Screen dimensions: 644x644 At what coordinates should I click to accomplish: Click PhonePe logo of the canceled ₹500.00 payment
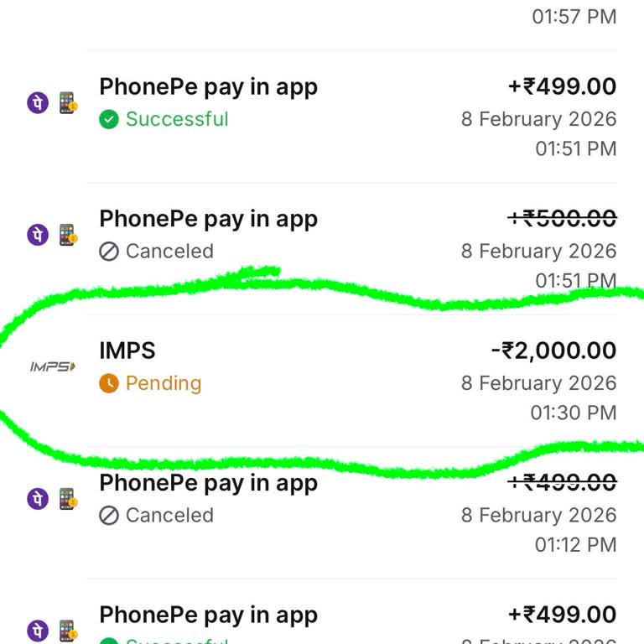(38, 235)
